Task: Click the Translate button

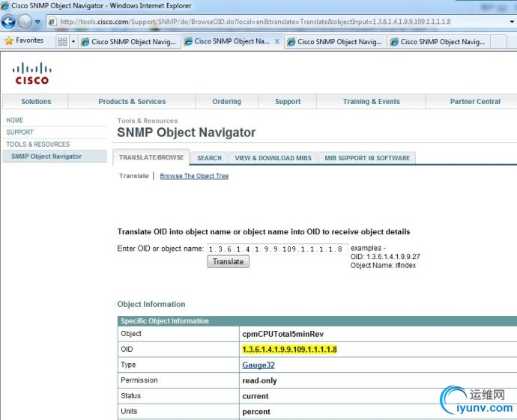Action: 229,261
